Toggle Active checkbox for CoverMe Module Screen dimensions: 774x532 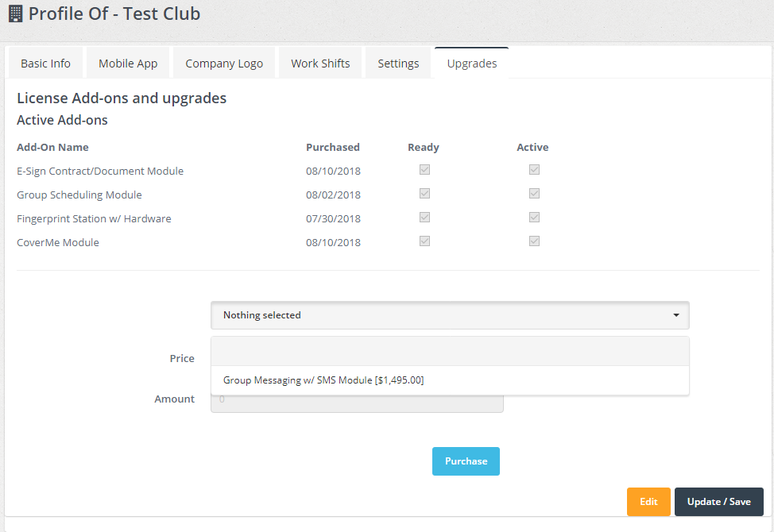[x=535, y=241]
